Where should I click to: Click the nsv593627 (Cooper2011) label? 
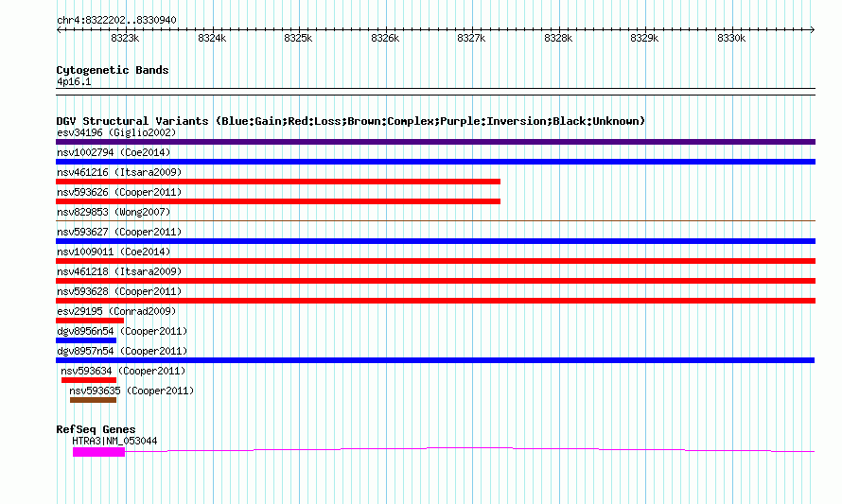[x=119, y=232]
